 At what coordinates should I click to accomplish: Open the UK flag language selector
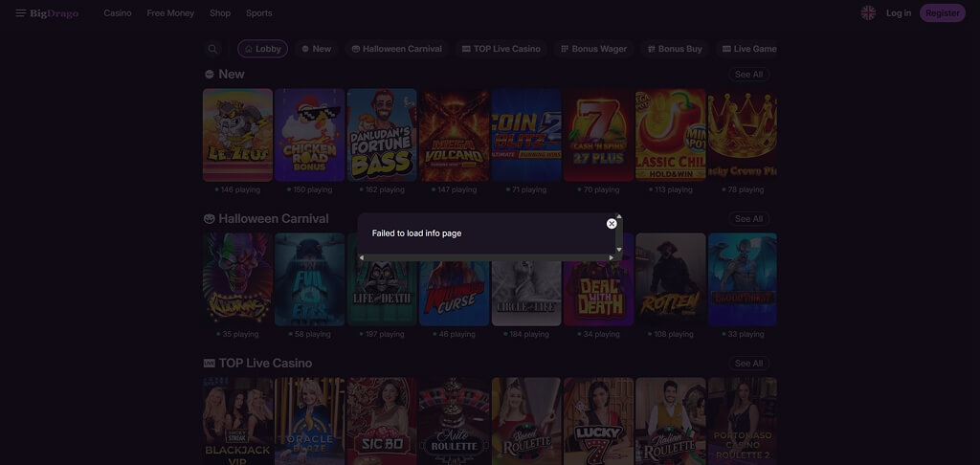868,13
